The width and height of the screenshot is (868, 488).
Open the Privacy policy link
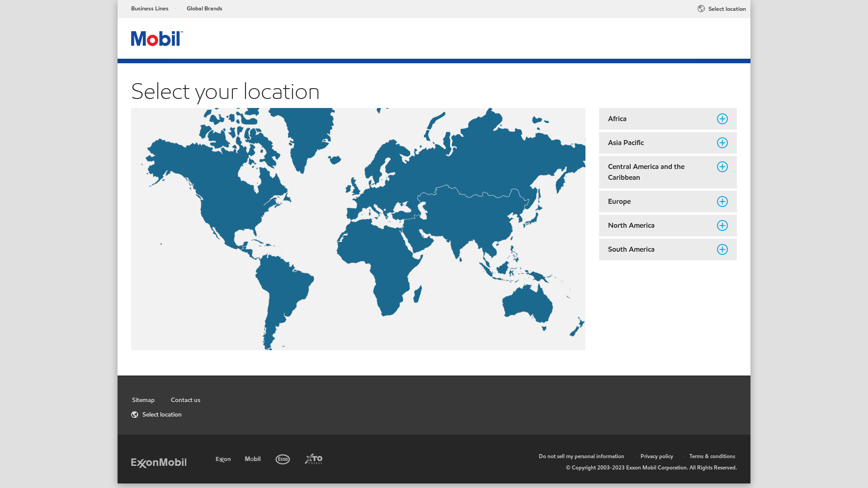(x=656, y=456)
